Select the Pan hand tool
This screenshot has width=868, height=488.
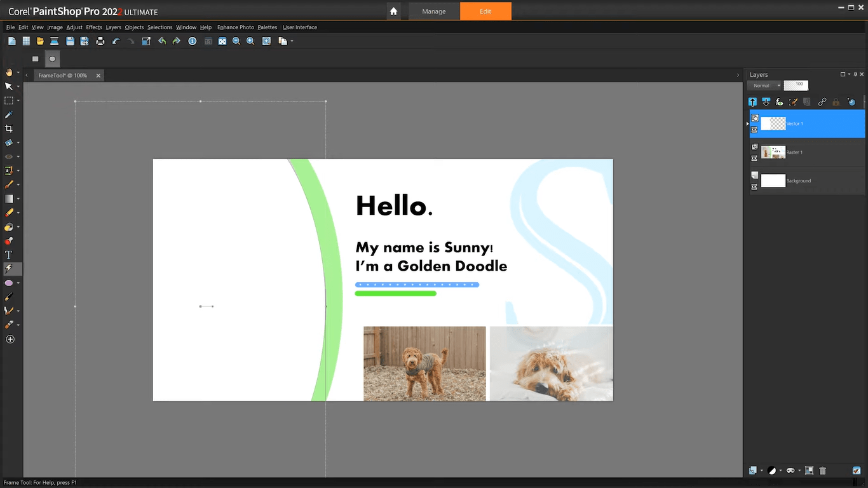coord(9,72)
